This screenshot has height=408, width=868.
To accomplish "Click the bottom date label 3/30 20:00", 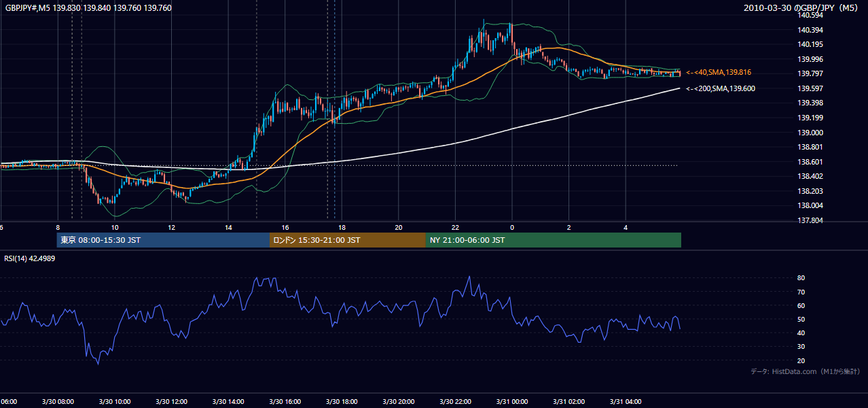I will pos(399,401).
